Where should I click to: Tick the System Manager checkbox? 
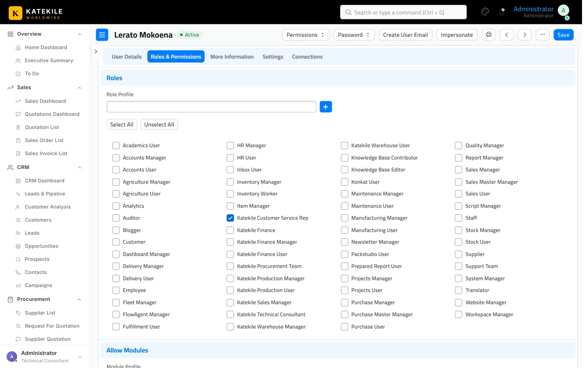(458, 278)
